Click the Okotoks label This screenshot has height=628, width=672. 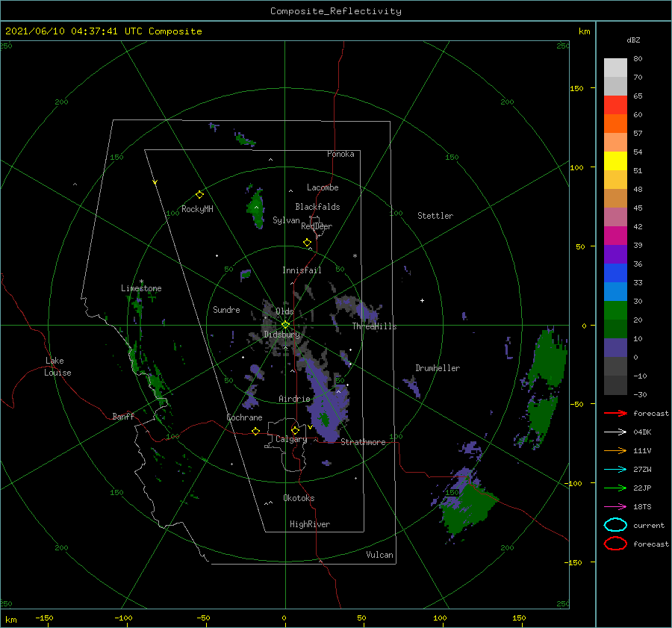point(299,498)
